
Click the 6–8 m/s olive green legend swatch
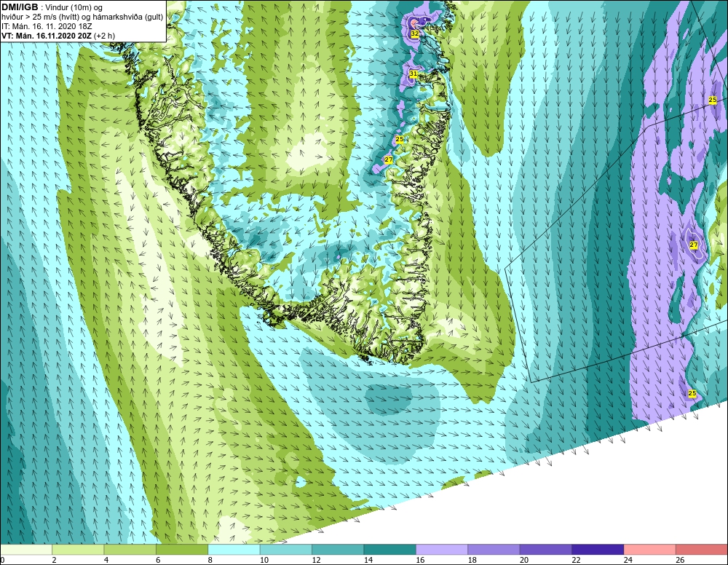tap(182, 550)
